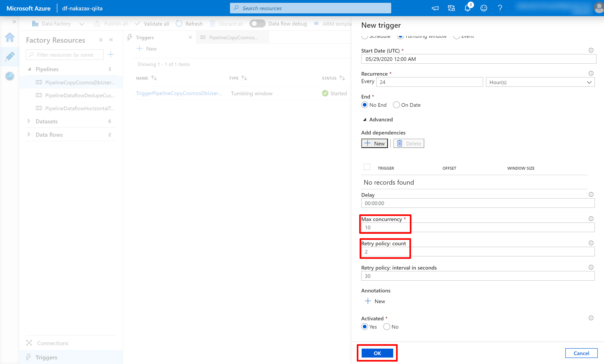Screen dimensions: 604x364
Task: Open TriggerPipelineCopyCosmosDbUser trigger link
Action: [179, 93]
